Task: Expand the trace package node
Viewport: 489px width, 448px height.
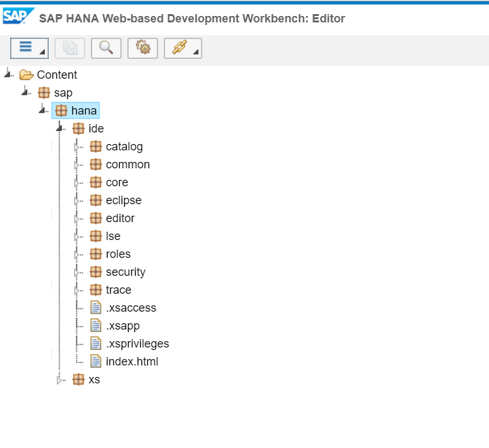Action: click(76, 291)
